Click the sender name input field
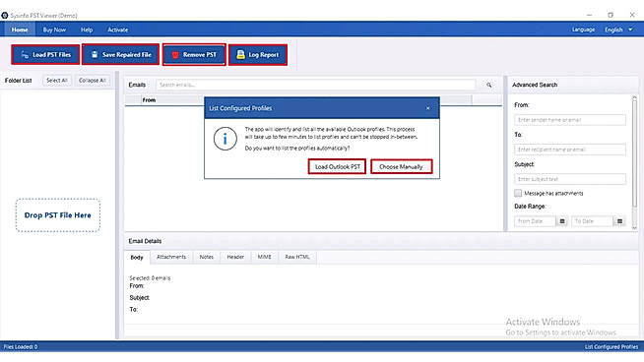Screen dimensions: 644x362 (x=570, y=120)
